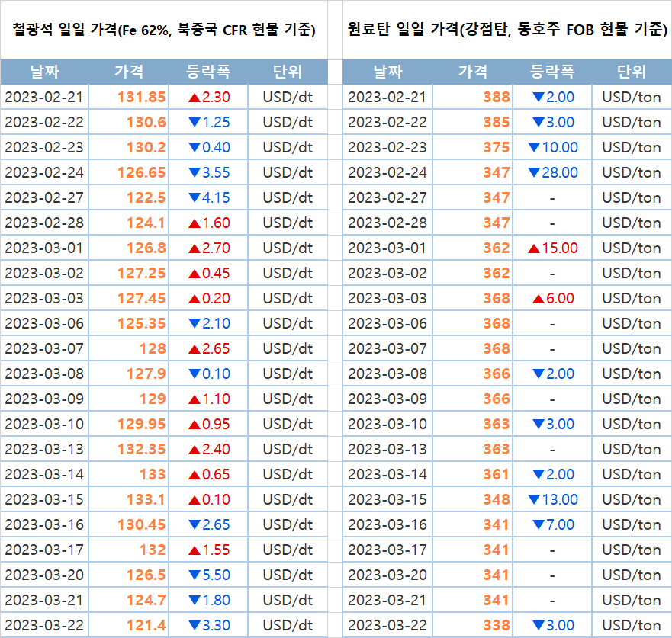Click the 등락폭 header in the iron ore table

[208, 72]
